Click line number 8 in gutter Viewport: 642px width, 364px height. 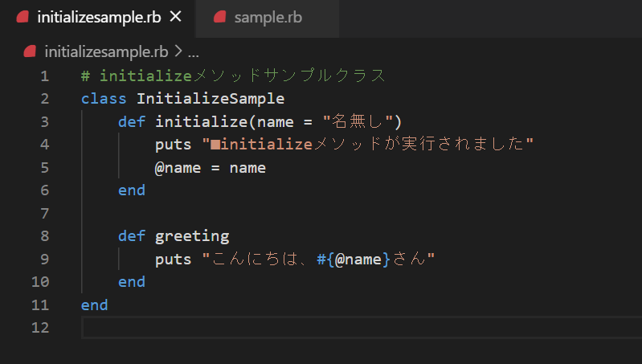click(45, 236)
